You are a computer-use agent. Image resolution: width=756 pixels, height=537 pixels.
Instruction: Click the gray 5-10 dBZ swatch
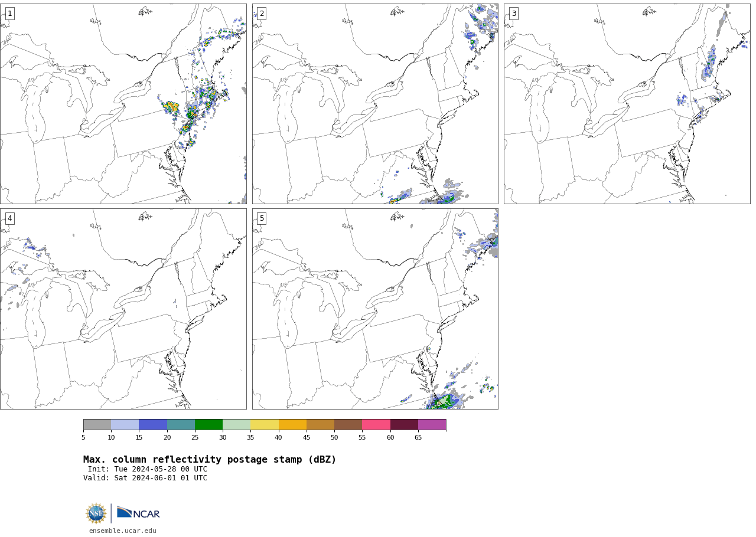[x=97, y=425]
